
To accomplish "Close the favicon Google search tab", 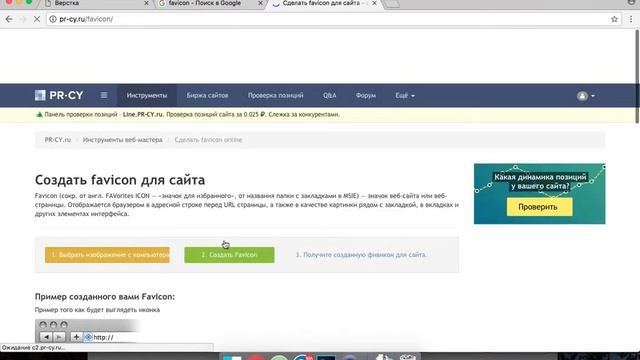I will [x=260, y=3].
